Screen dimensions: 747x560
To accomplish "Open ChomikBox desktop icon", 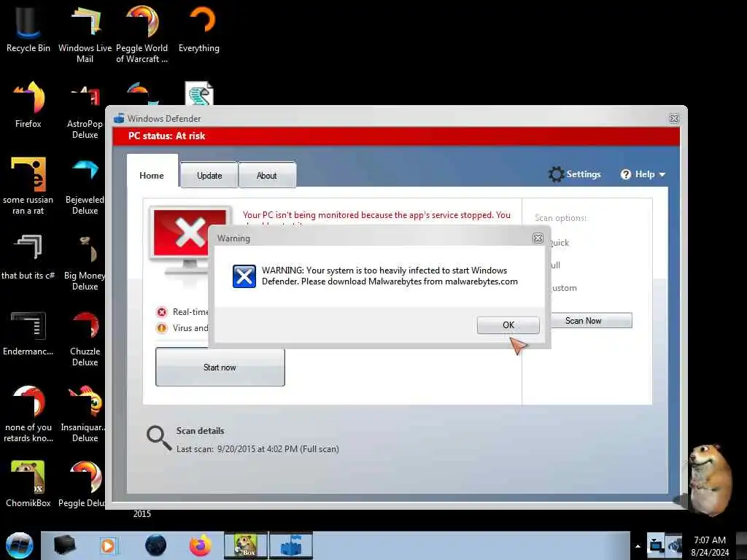I will tap(28, 483).
